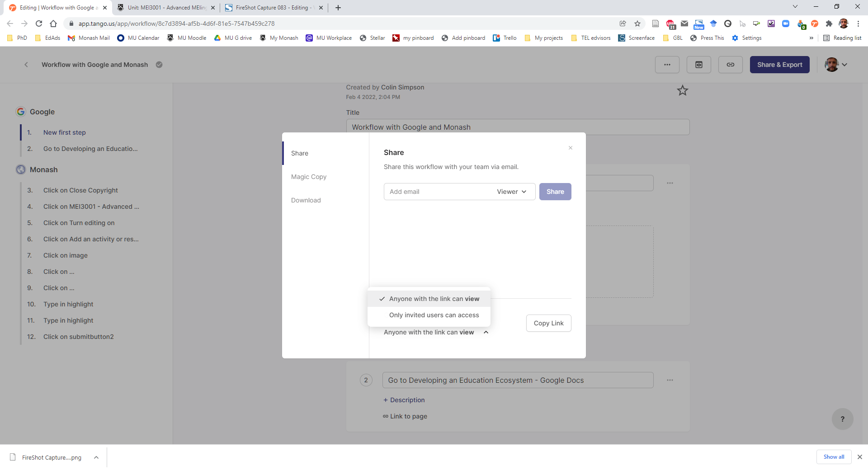This screenshot has height=470, width=868.
Task: Open Settings bookmark
Action: coord(747,38)
